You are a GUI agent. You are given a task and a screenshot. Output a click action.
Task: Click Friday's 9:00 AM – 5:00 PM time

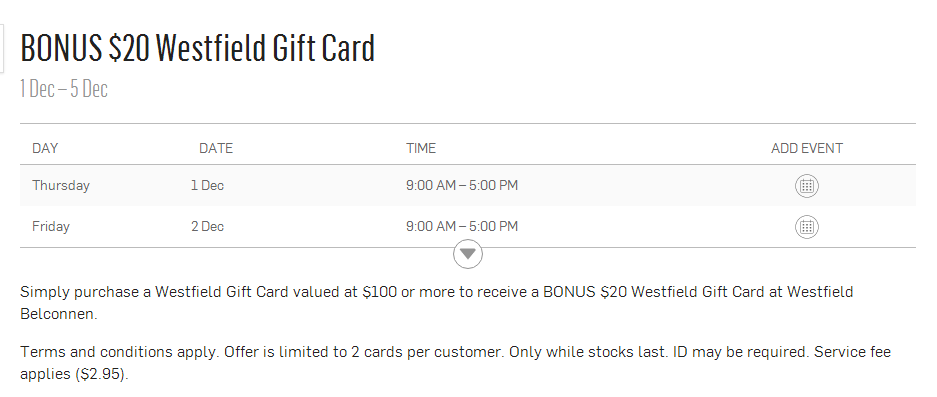(x=462, y=227)
